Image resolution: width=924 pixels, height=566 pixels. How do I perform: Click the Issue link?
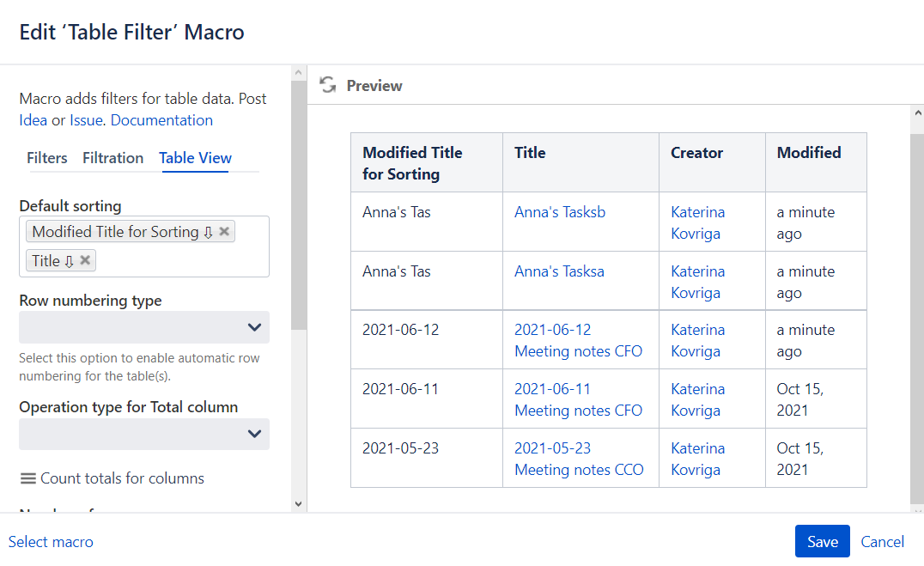(x=86, y=120)
